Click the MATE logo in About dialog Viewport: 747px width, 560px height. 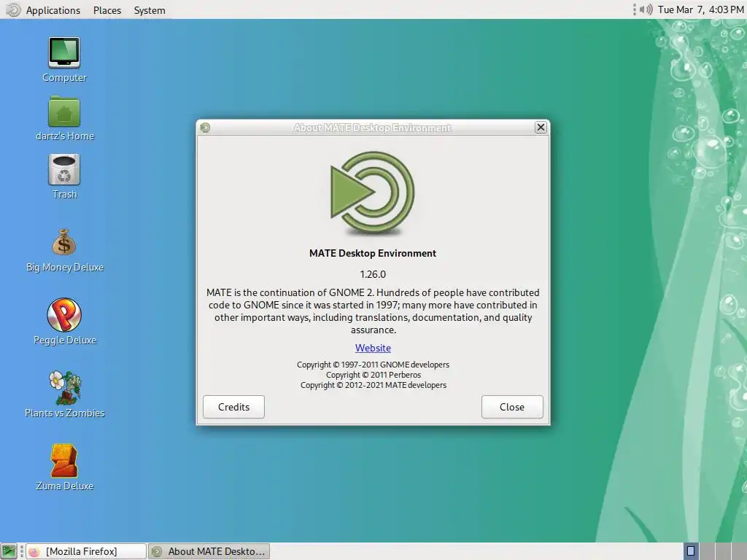point(373,192)
